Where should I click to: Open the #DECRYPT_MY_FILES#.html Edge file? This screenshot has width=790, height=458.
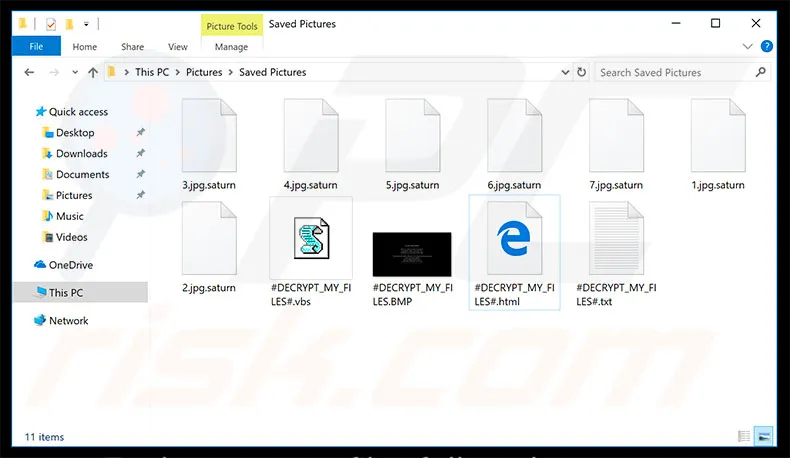tap(514, 246)
